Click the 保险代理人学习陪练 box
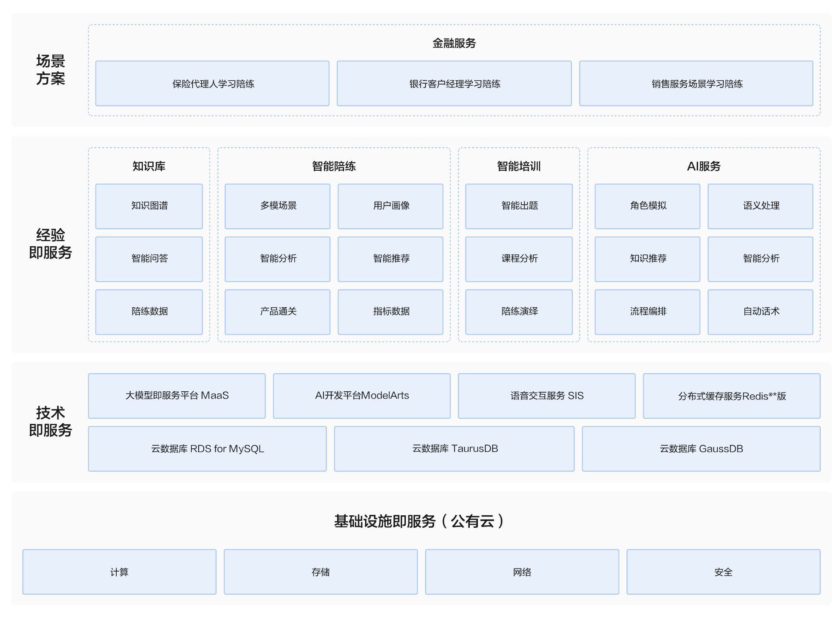This screenshot has height=617, width=840. [212, 84]
